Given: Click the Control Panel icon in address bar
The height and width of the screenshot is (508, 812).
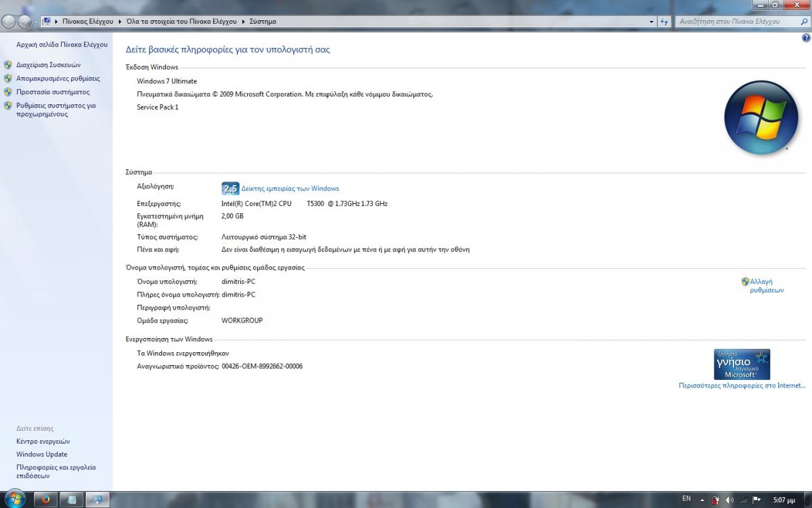Looking at the screenshot, I should (x=46, y=22).
